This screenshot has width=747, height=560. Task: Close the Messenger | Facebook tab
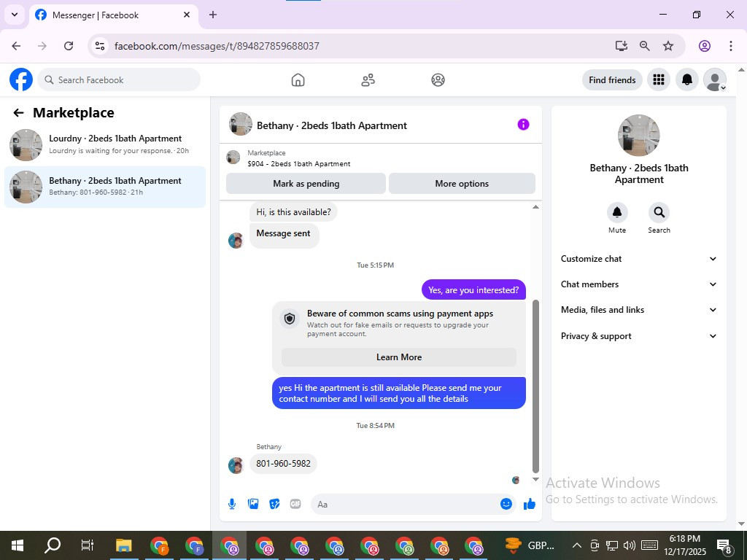[187, 15]
